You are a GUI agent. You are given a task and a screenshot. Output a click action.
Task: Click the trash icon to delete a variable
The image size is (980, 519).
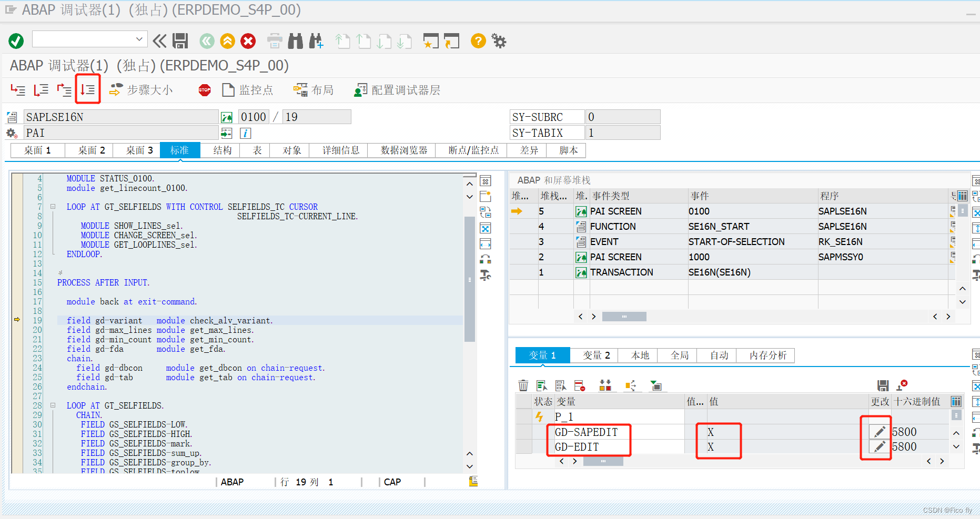click(523, 385)
